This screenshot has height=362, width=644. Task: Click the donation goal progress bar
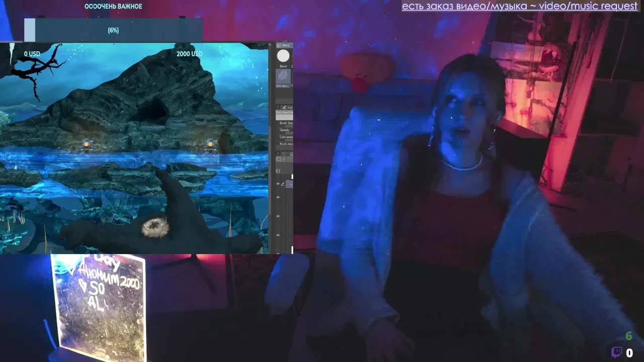coord(113,30)
